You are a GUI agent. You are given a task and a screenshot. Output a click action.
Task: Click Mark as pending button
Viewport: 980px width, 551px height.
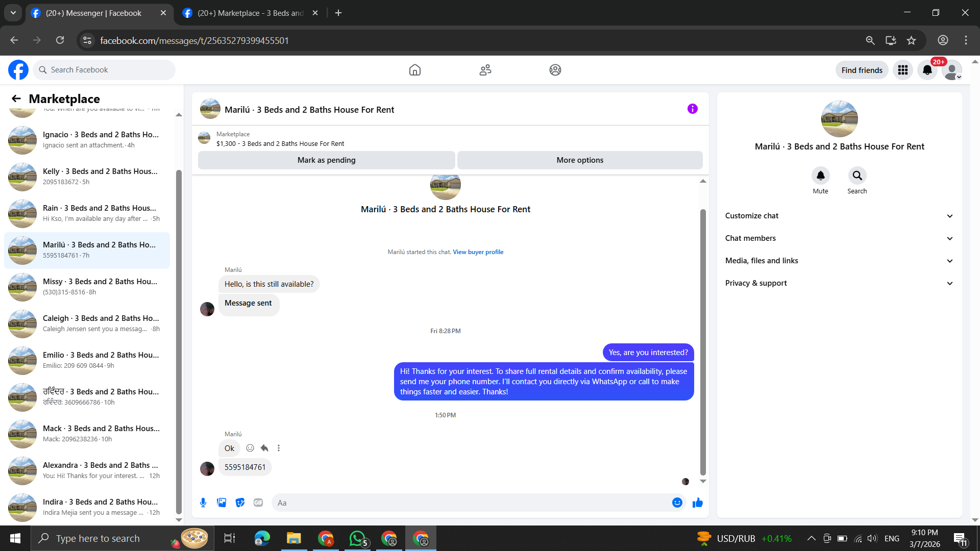(327, 160)
